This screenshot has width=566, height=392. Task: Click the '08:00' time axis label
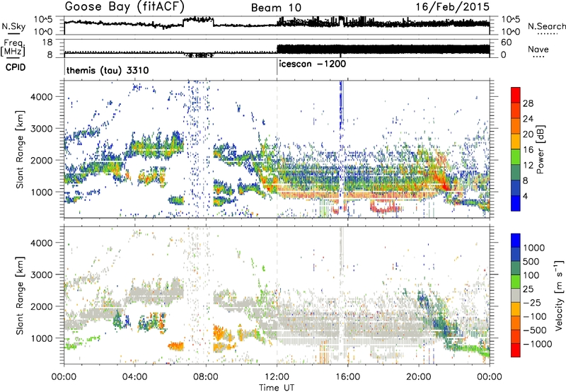click(206, 377)
